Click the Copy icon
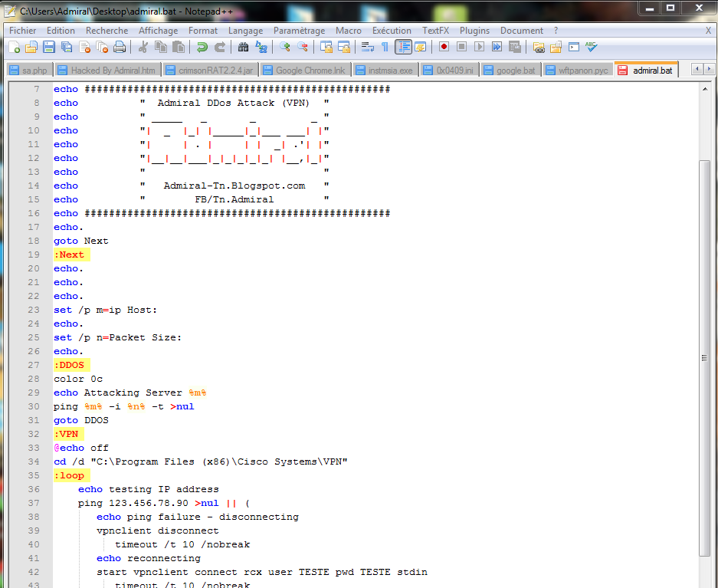 click(161, 48)
